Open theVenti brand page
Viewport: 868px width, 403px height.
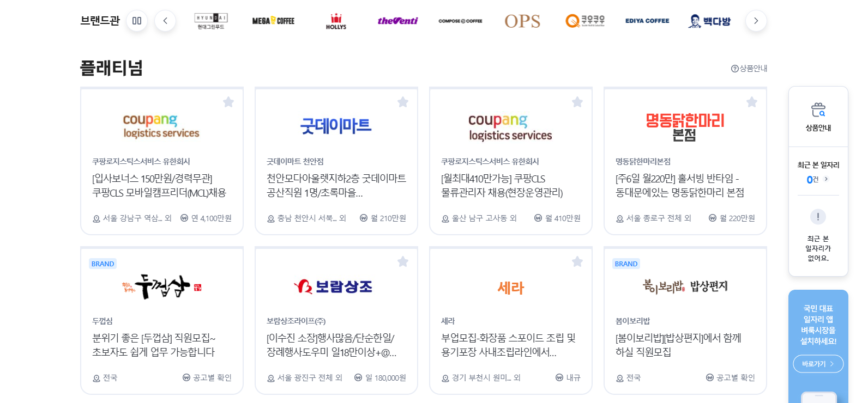(397, 21)
